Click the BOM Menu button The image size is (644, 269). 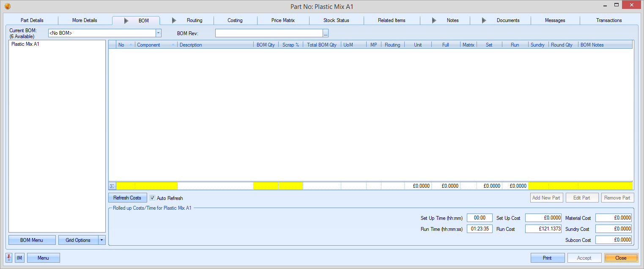32,240
